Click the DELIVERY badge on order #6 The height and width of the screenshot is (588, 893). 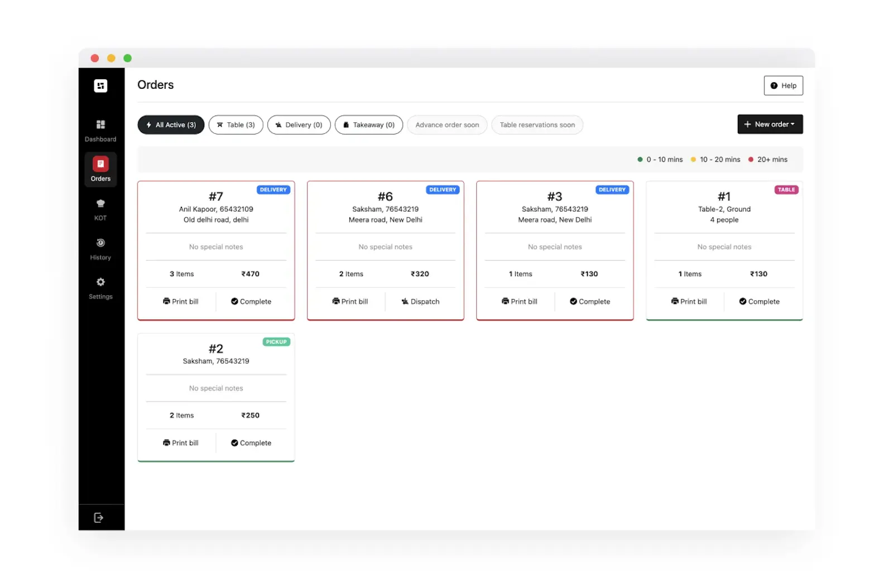click(443, 190)
